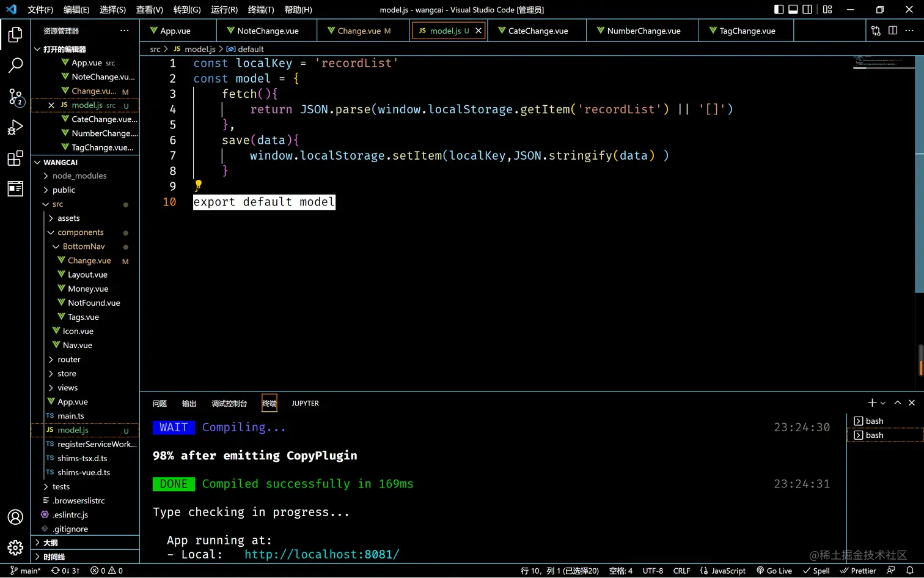Viewport: 924px width, 578px height.
Task: Open the Search view in activity bar
Action: click(15, 65)
